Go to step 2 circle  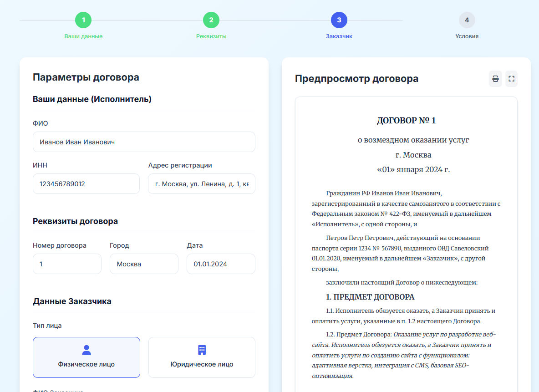(x=211, y=20)
